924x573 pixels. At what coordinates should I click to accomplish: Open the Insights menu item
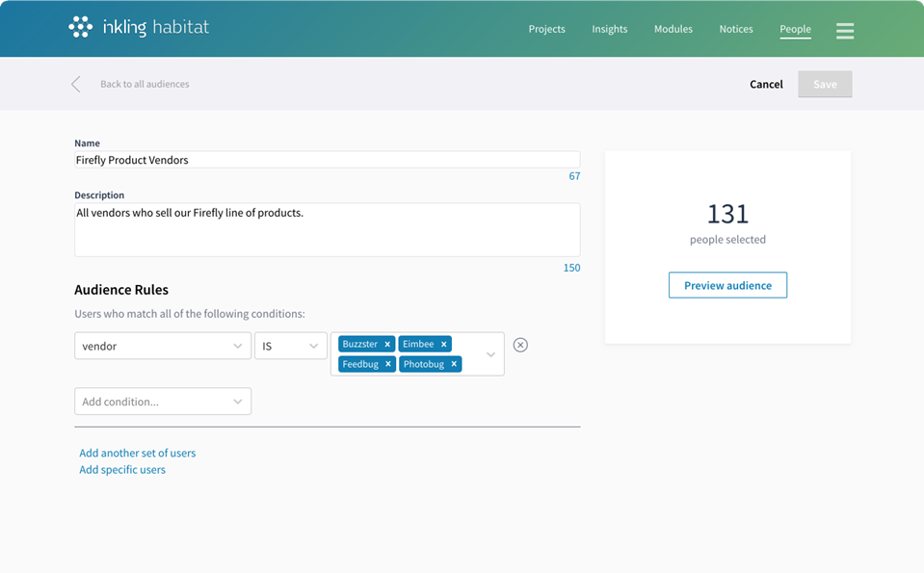click(609, 29)
